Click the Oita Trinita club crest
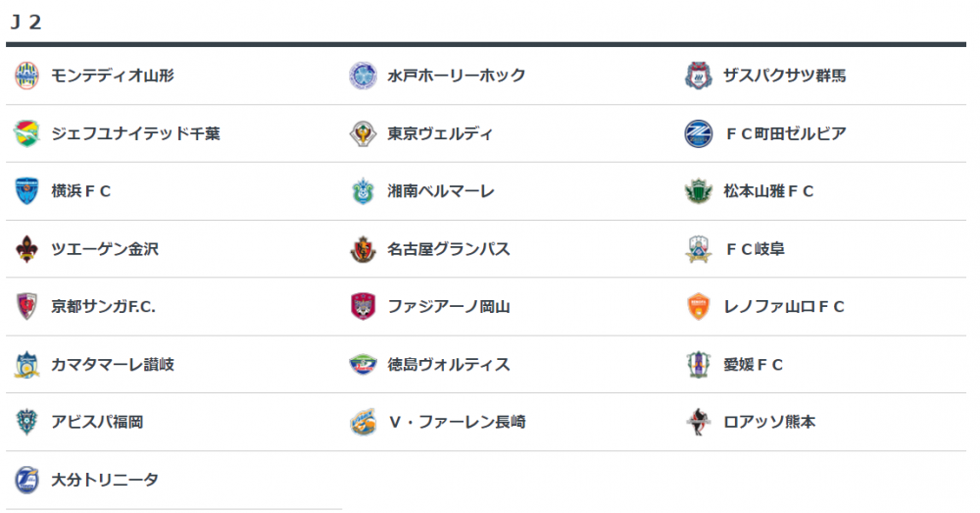 pos(26,481)
